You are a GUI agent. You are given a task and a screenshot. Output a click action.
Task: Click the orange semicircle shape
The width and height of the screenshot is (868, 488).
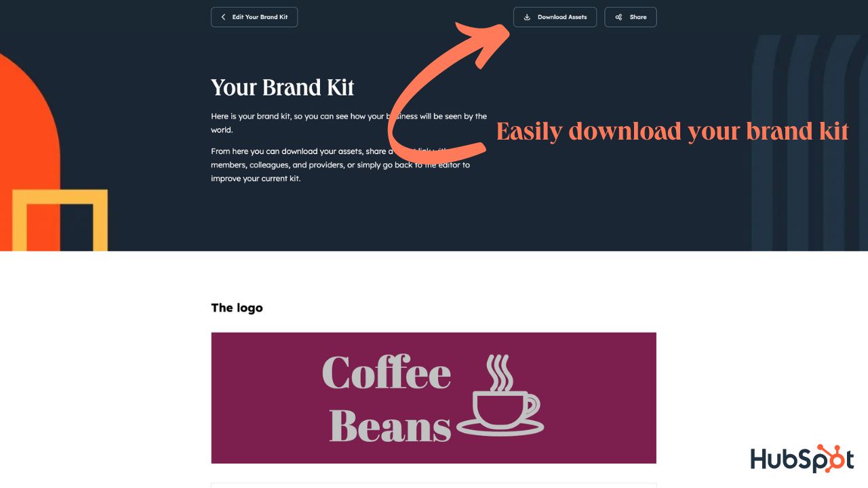point(27,152)
